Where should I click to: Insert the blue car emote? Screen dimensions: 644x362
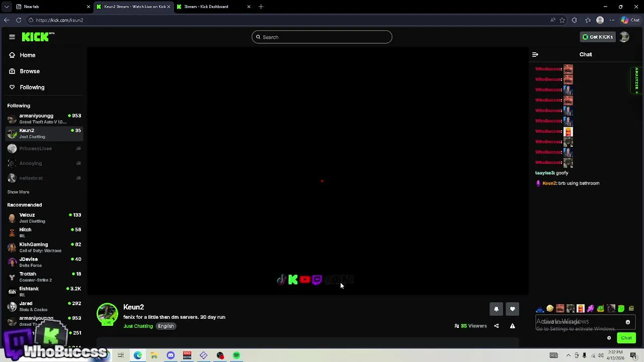click(540, 309)
